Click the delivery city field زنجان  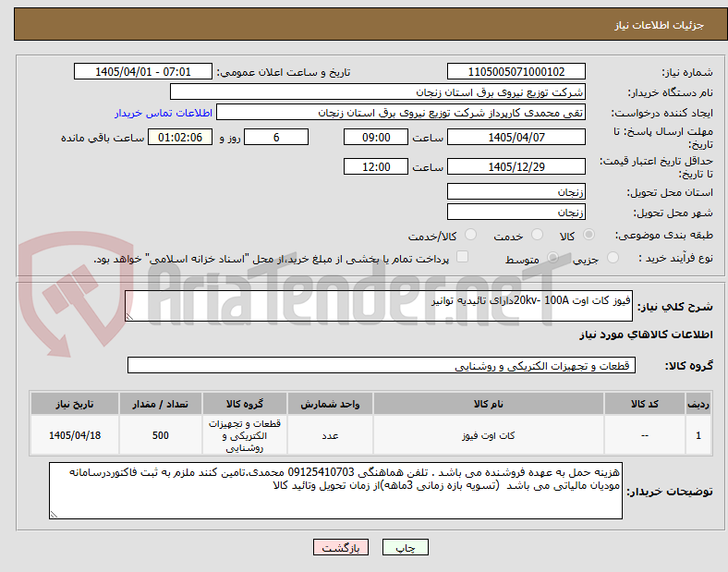(x=516, y=212)
